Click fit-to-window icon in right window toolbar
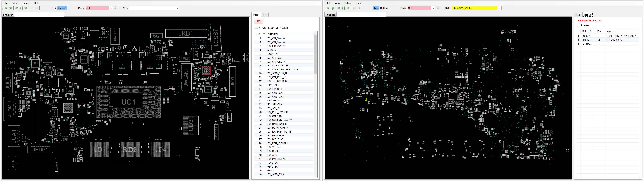644x181 pixels. pyautogui.click(x=343, y=8)
